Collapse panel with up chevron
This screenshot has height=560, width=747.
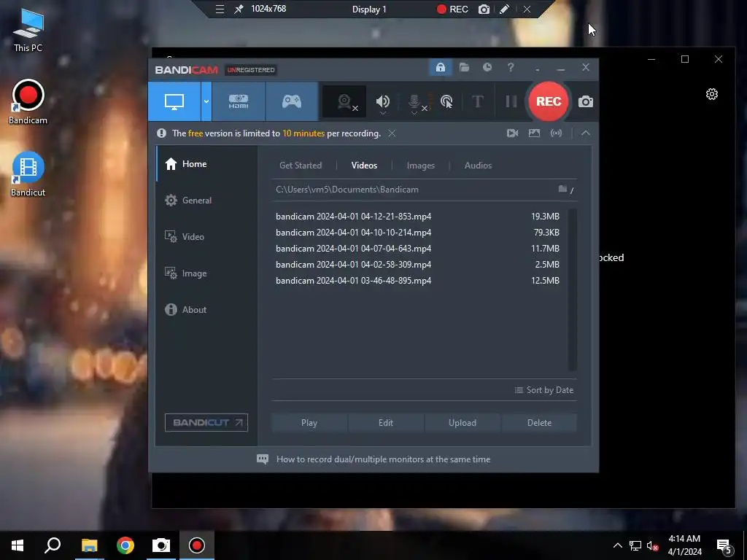click(x=586, y=133)
